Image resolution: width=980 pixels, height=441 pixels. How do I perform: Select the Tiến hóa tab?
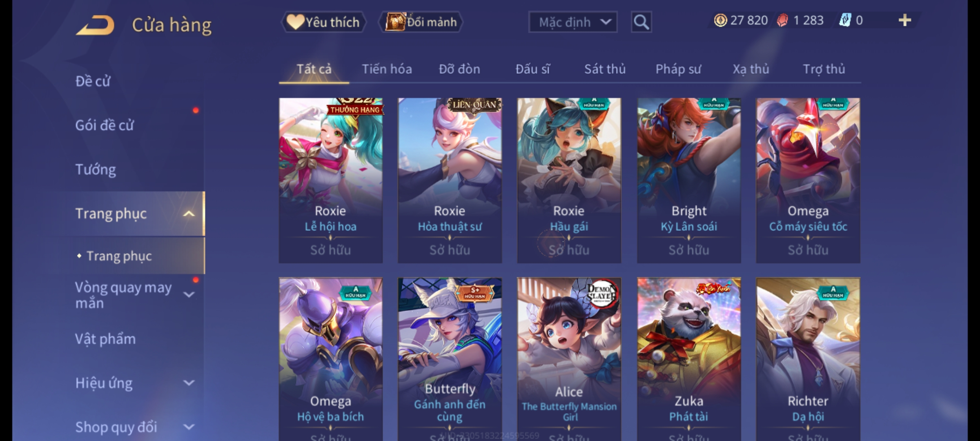coord(387,69)
